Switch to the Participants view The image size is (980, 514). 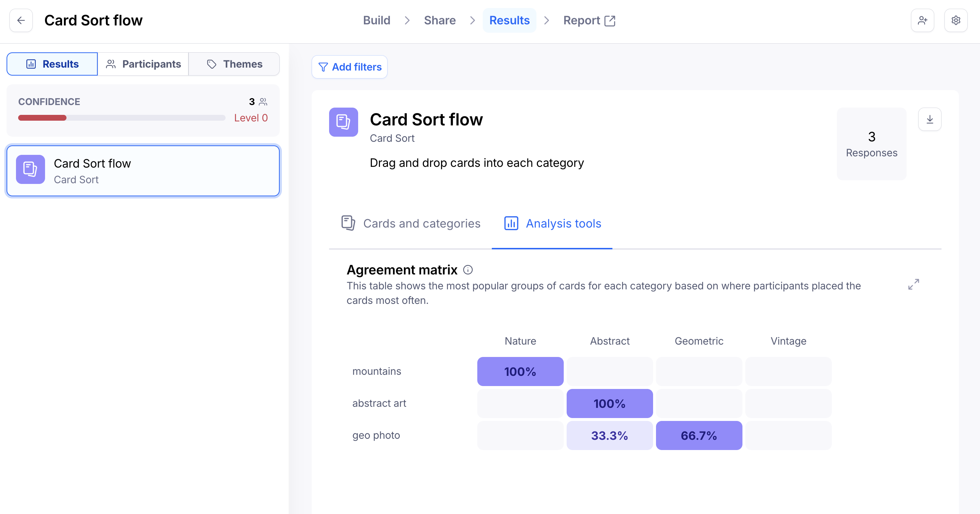click(143, 64)
